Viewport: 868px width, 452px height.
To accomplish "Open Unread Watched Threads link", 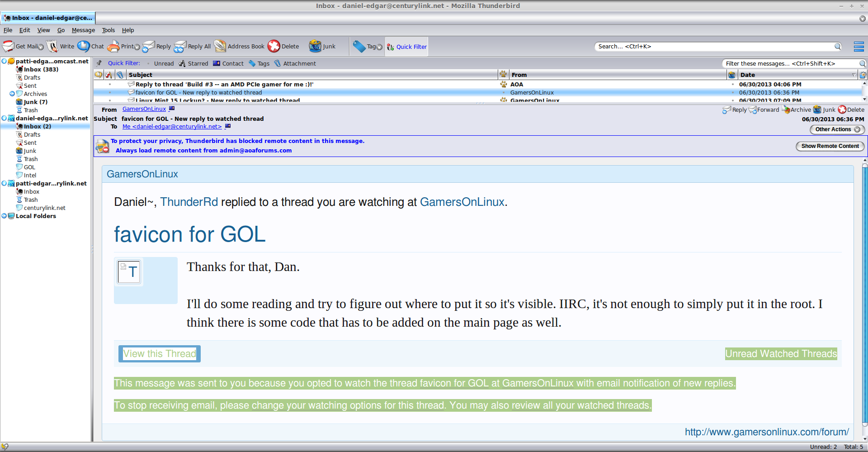I will click(x=781, y=354).
